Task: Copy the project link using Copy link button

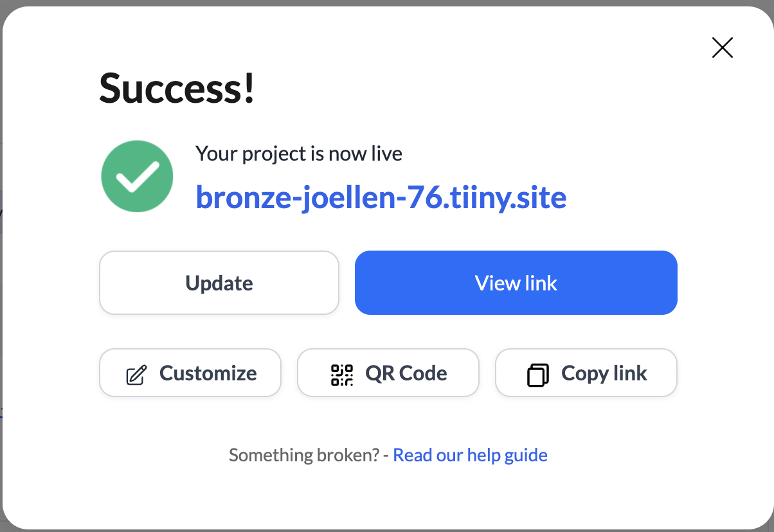Action: pos(586,373)
